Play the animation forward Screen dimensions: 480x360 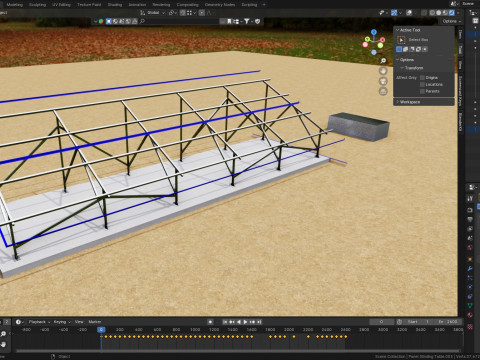245,322
